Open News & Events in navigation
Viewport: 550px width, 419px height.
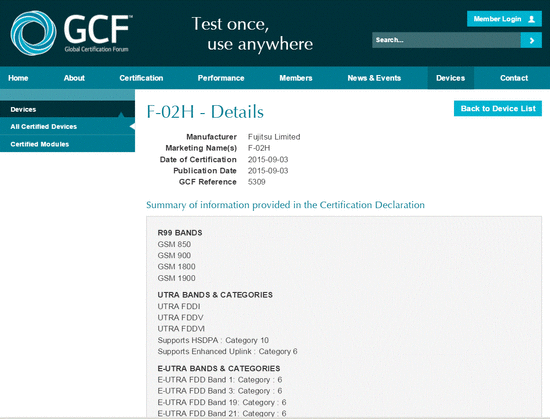pyautogui.click(x=374, y=78)
